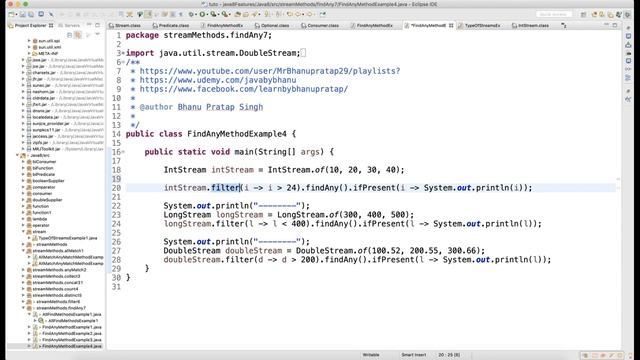
Task: Click the Writable status bar field
Action: click(371, 355)
